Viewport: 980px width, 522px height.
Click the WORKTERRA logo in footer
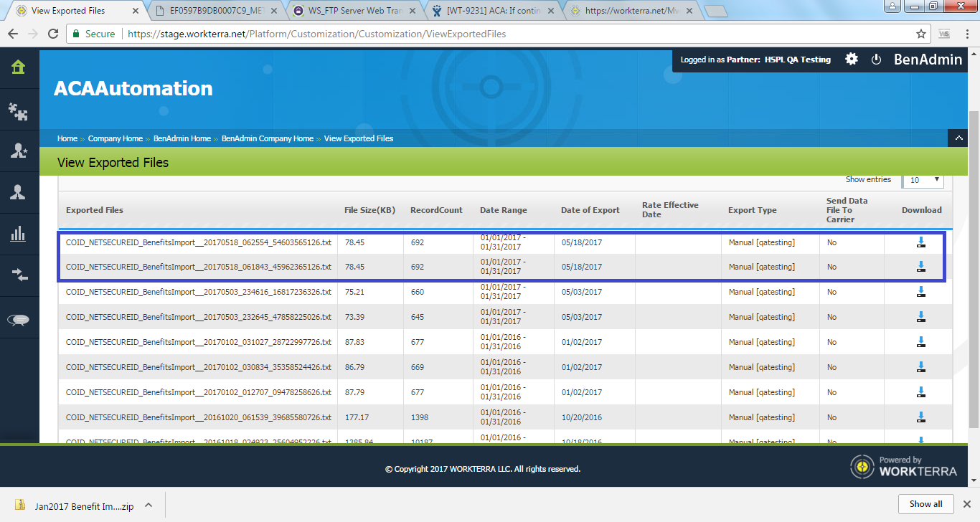[904, 466]
